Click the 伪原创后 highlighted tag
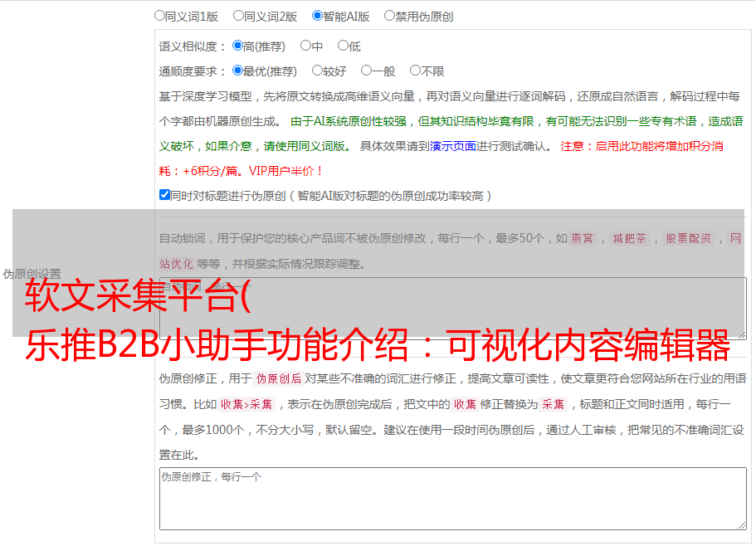 click(x=279, y=378)
